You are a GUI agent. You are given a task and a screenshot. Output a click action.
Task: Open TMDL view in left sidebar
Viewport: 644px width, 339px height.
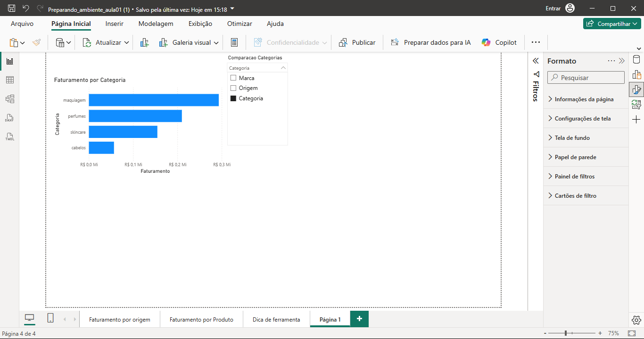[9, 137]
